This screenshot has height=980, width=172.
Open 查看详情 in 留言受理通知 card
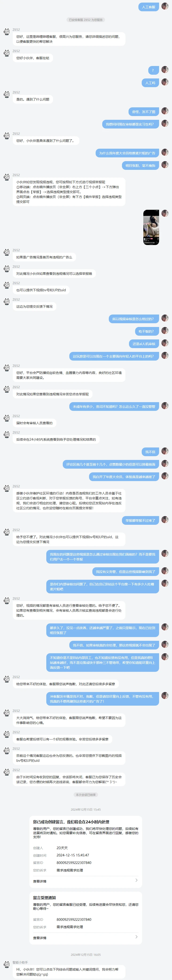(39, 938)
